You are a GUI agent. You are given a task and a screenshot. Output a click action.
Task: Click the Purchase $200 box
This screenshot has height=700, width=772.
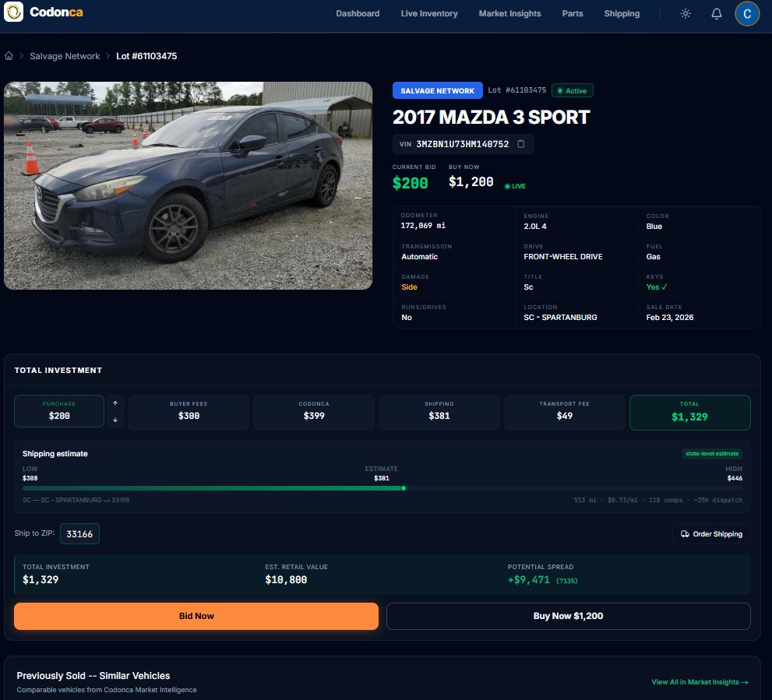(59, 411)
